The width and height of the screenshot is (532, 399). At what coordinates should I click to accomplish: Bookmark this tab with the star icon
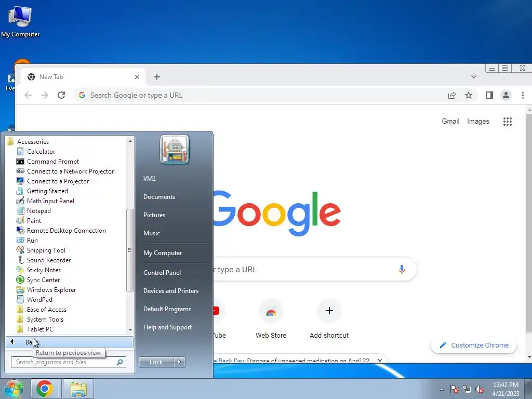click(x=469, y=96)
